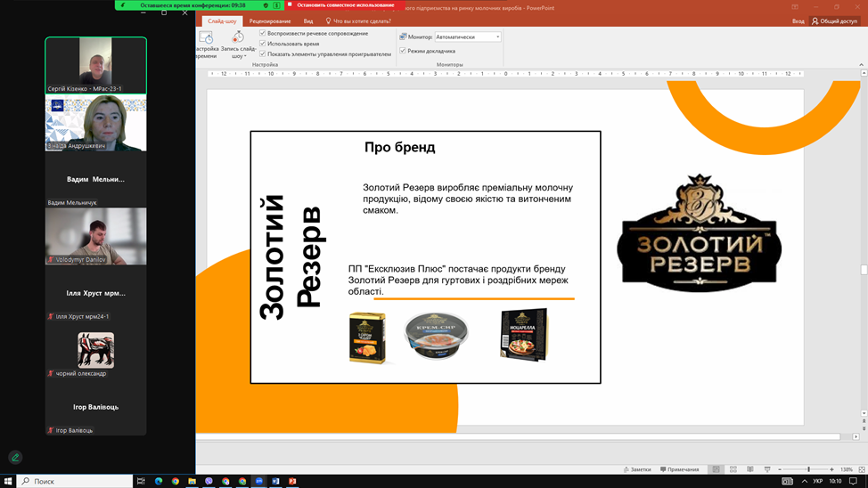Screen dimensions: 868x488
Task: Select the Моцарелла product image
Action: (x=524, y=336)
